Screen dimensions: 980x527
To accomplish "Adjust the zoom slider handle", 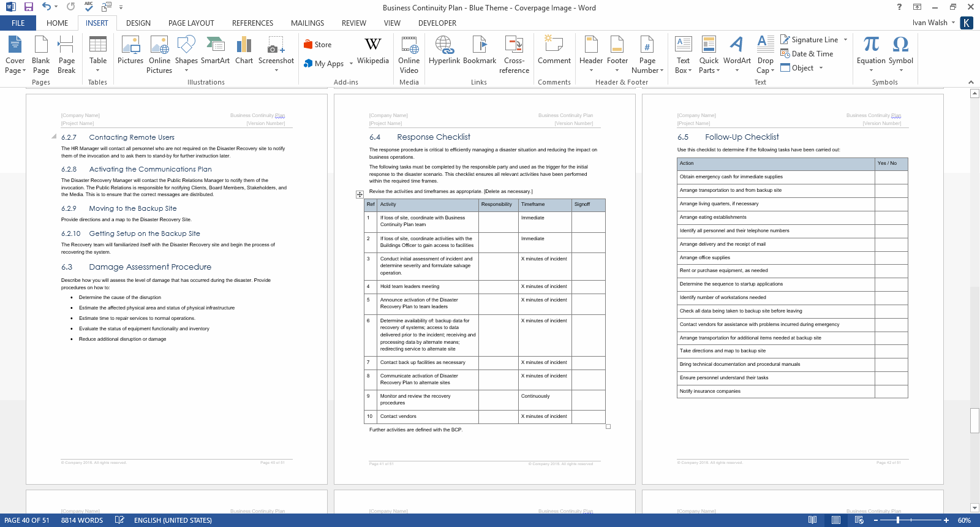I will click(x=898, y=520).
